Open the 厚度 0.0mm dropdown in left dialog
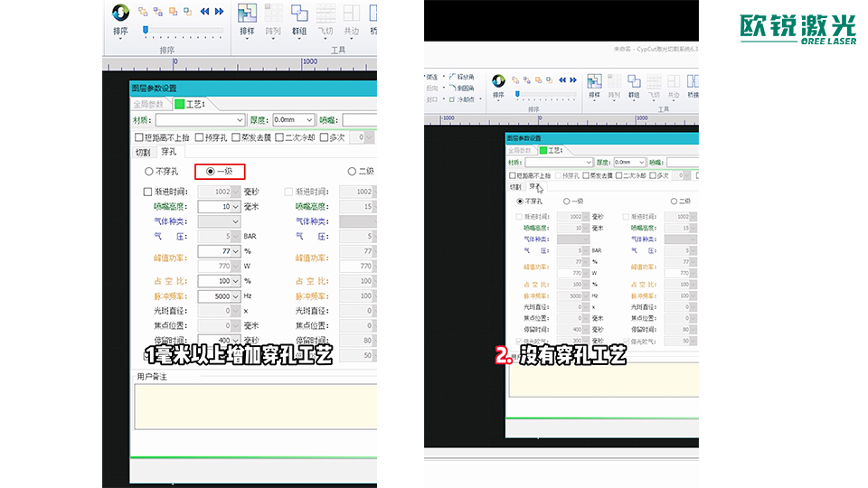This screenshot has height=488, width=868. click(x=294, y=120)
